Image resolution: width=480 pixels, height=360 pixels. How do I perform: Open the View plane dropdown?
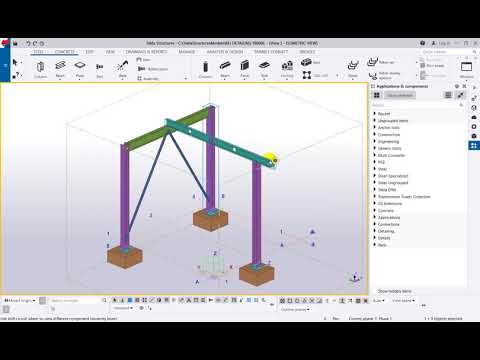[403, 301]
